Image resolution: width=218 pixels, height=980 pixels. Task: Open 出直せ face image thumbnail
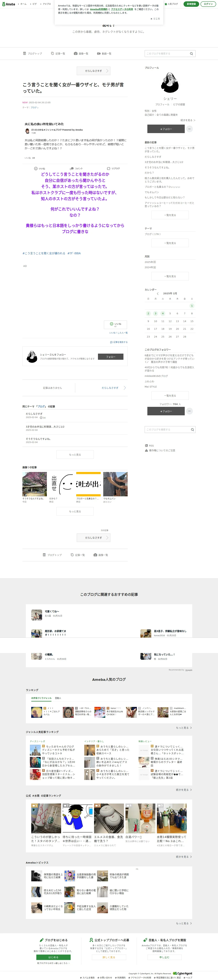coord(61,484)
